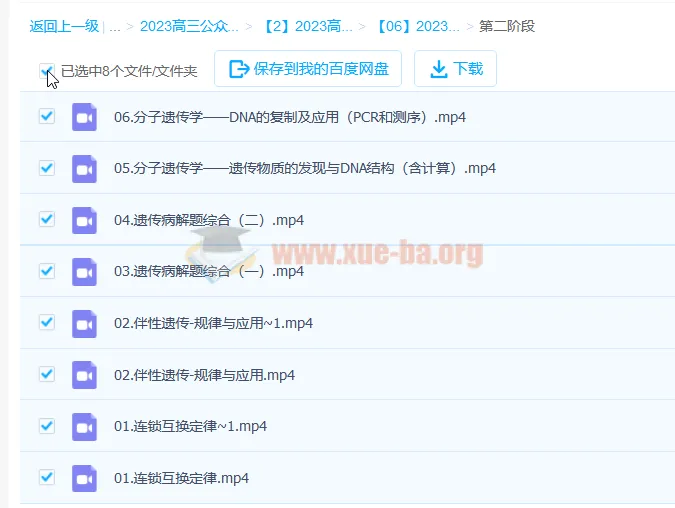Image resolution: width=675 pixels, height=508 pixels.
Task: Open file name 02.伴性遗传-规律与应用.mp4
Action: (x=204, y=375)
